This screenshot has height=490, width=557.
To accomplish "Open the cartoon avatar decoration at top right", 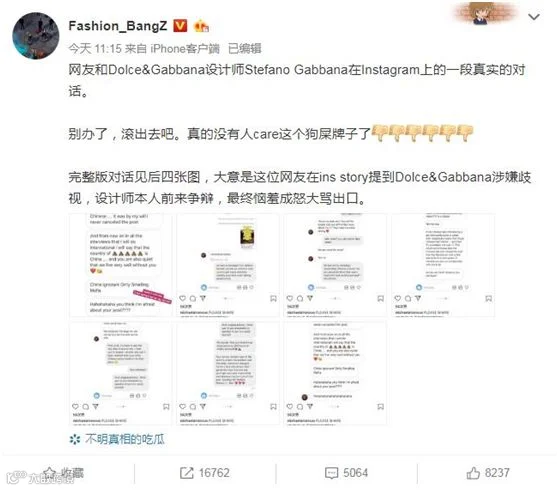I will [x=486, y=13].
